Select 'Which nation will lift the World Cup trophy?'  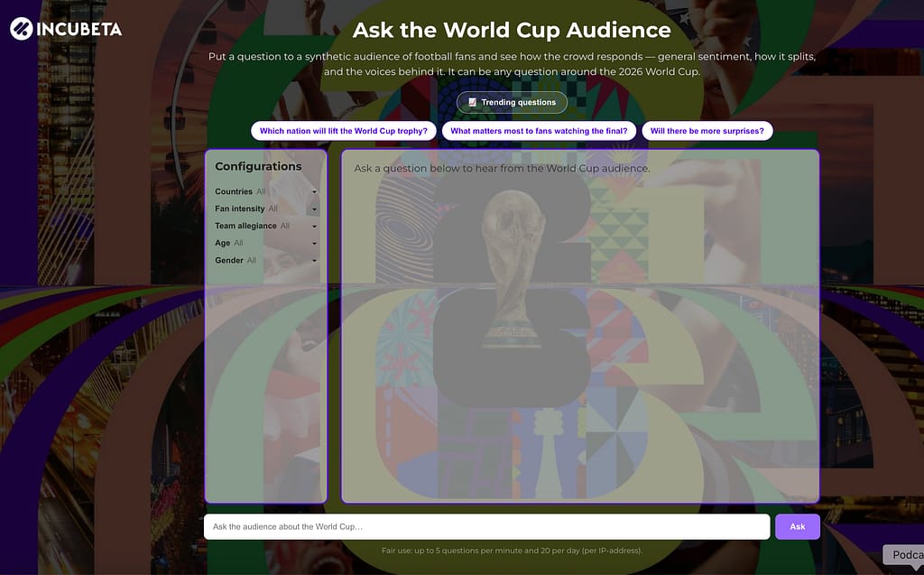click(x=344, y=131)
